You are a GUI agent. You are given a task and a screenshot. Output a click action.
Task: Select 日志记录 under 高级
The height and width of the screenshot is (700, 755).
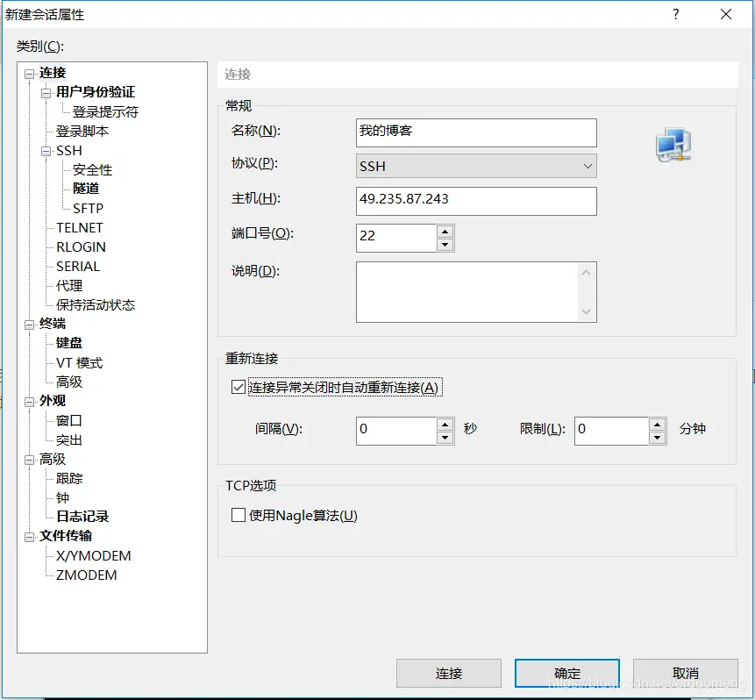(82, 517)
